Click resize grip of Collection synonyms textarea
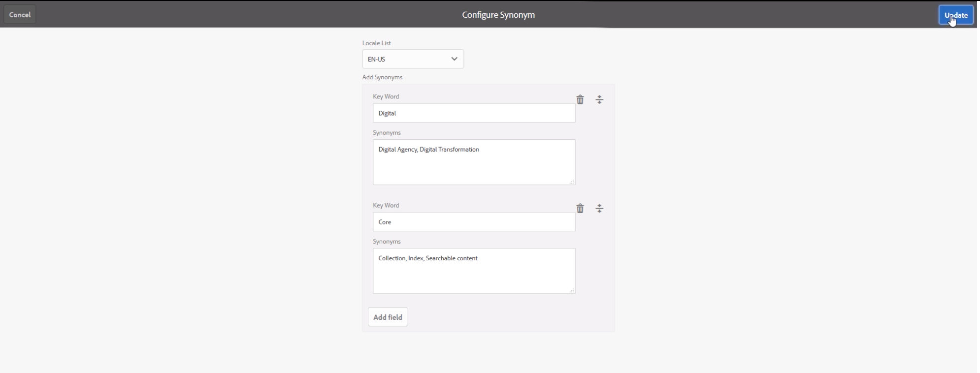Image resolution: width=980 pixels, height=373 pixels. tap(572, 291)
